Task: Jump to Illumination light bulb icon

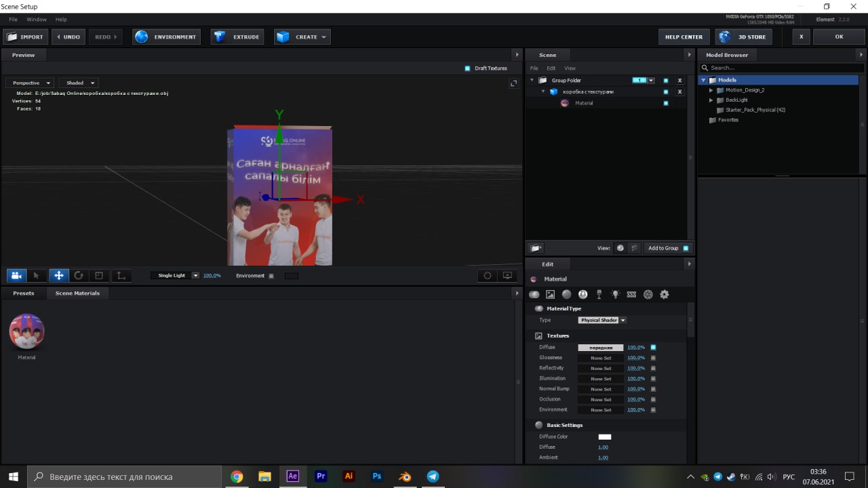Action: click(x=615, y=294)
